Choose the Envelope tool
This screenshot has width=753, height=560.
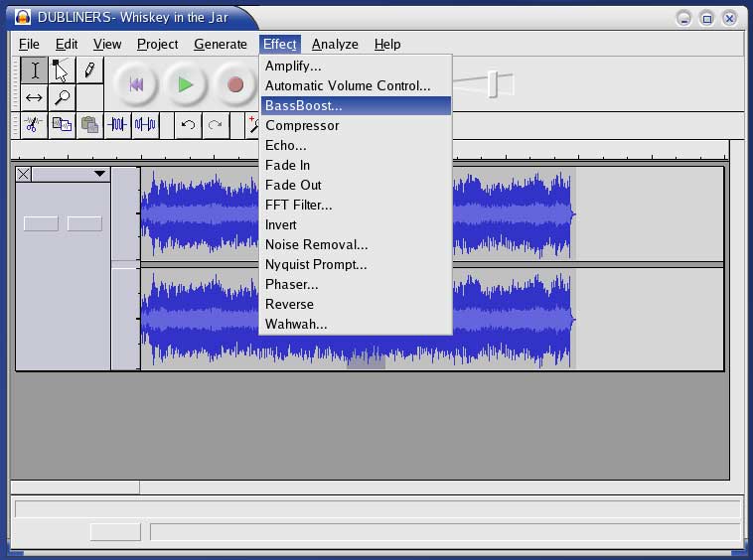62,70
